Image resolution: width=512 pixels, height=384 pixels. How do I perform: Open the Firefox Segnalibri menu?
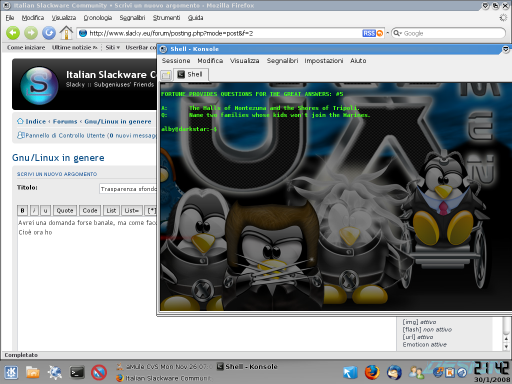point(132,18)
